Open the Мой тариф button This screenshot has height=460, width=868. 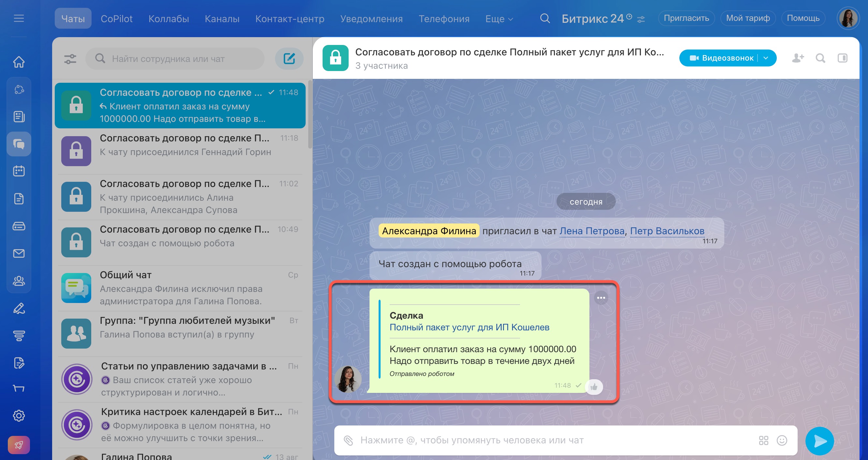[748, 18]
